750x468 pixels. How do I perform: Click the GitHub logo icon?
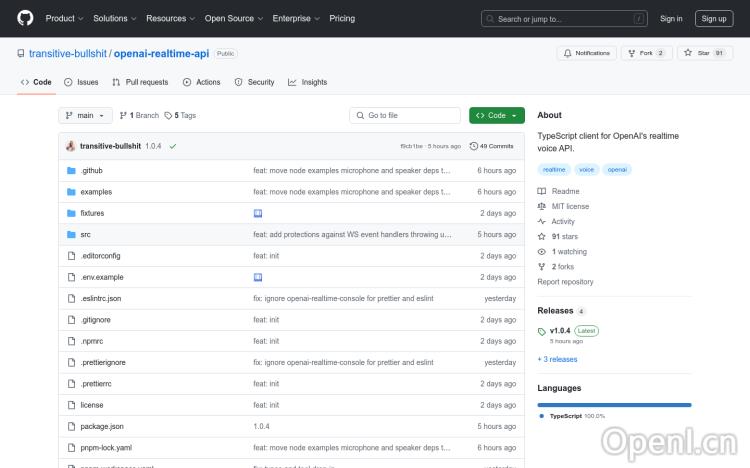pyautogui.click(x=25, y=18)
